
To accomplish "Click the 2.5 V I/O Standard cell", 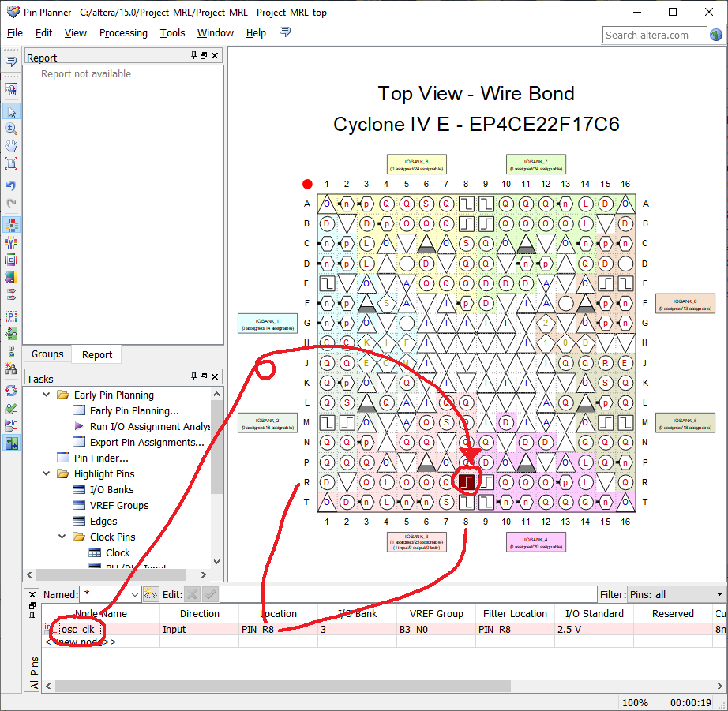I will pyautogui.click(x=594, y=629).
